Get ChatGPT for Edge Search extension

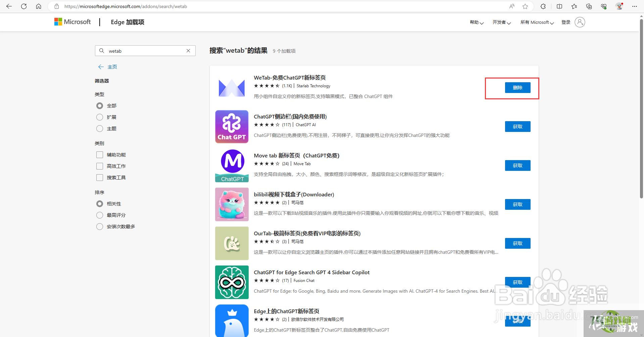coord(517,282)
